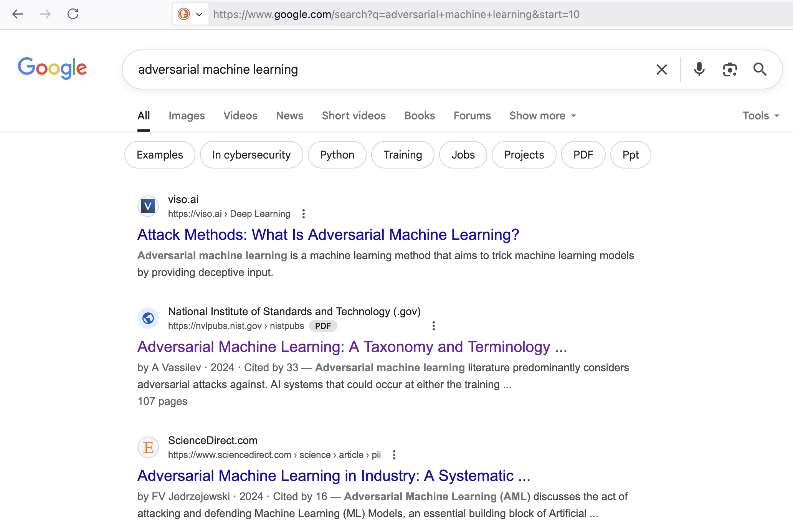Start voice search with microphone icon

pyautogui.click(x=699, y=69)
